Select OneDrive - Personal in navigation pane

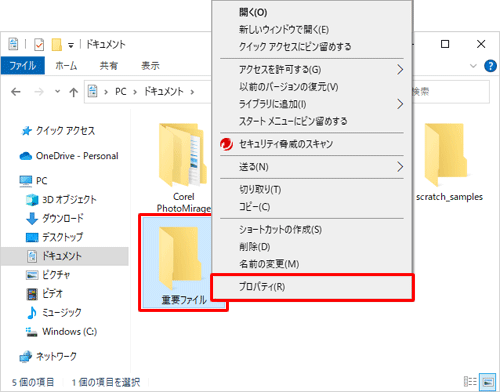tap(77, 156)
